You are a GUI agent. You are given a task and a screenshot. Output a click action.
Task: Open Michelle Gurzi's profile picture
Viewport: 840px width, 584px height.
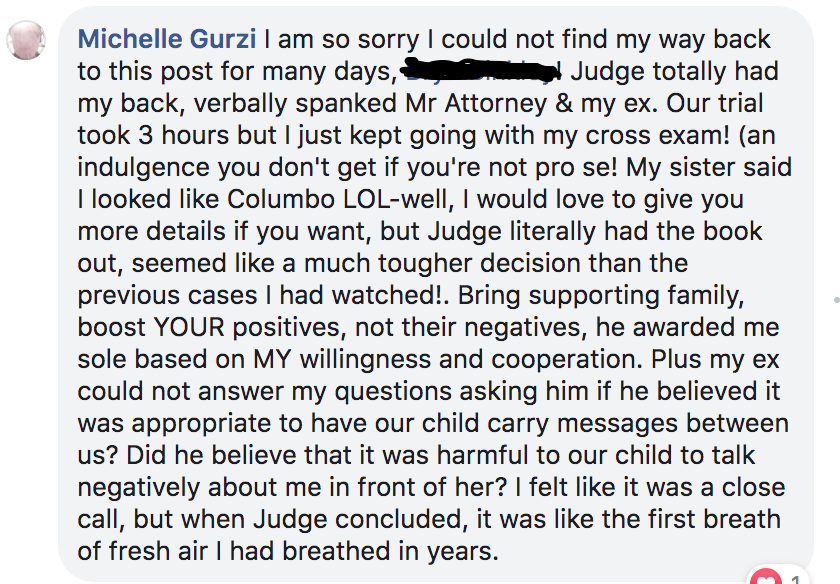[x=26, y=40]
